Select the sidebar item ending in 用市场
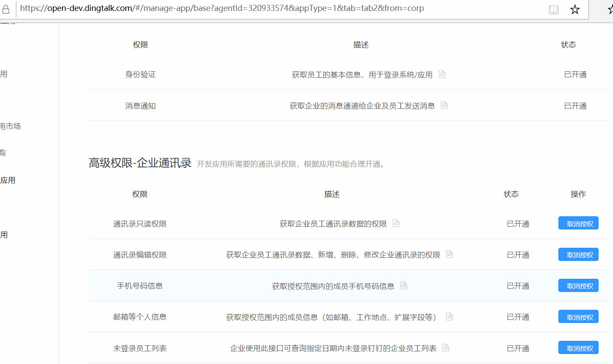 [x=10, y=126]
